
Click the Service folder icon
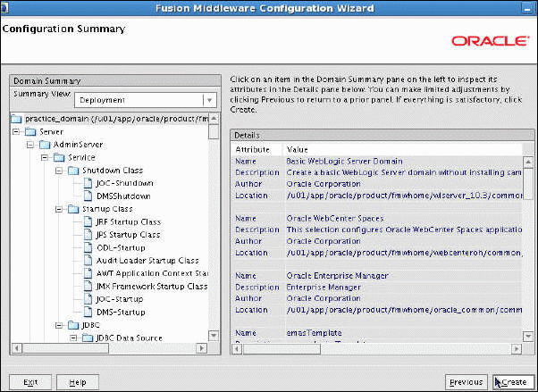pos(59,157)
